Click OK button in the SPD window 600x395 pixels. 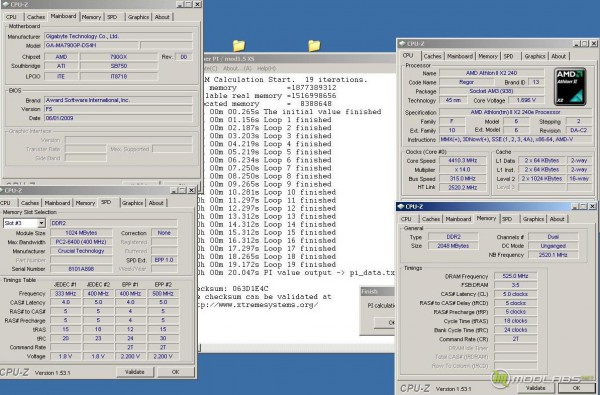(x=176, y=372)
